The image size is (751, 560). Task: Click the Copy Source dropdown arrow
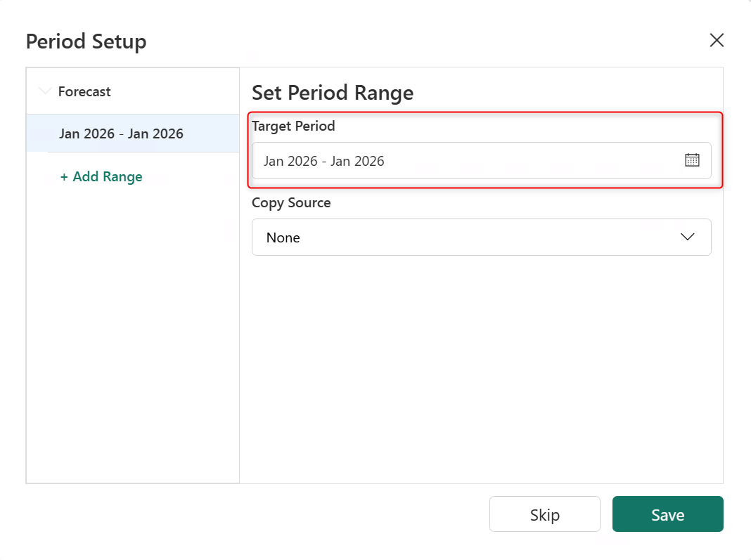[688, 237]
